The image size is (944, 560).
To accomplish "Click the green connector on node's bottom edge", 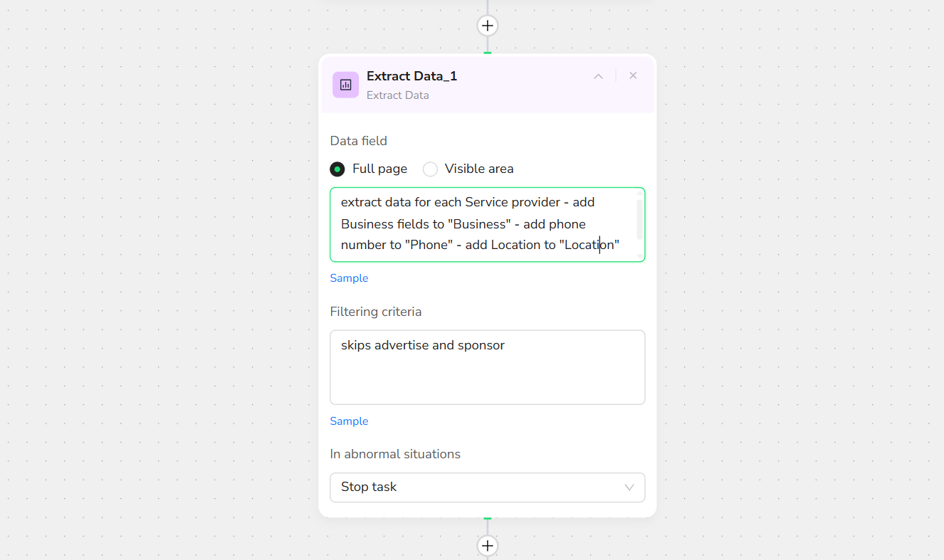I will click(487, 518).
